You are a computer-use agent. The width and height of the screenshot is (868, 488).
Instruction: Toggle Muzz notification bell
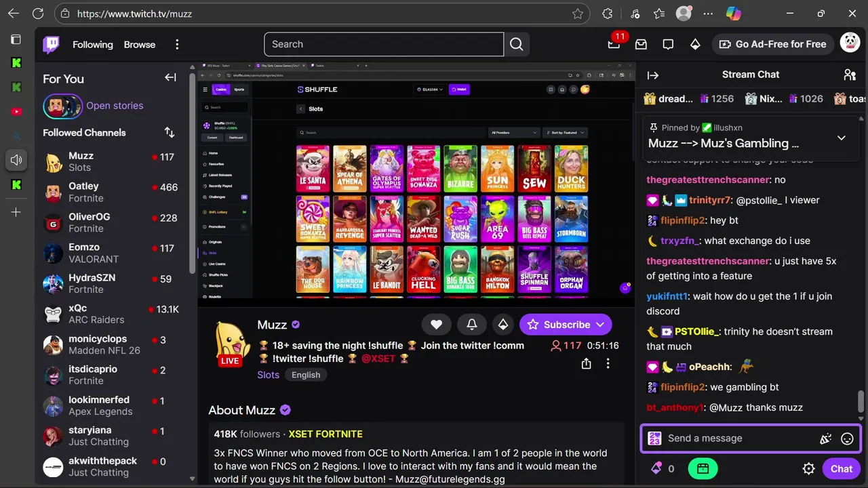(x=472, y=325)
